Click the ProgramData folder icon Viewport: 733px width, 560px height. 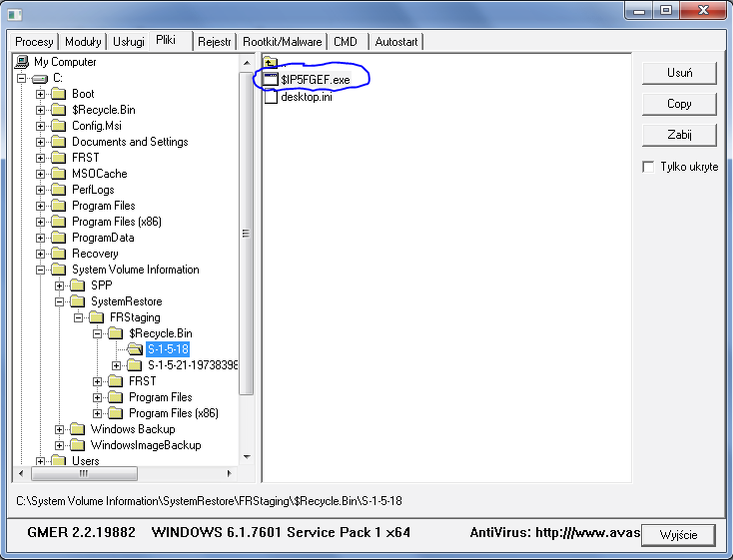point(59,238)
